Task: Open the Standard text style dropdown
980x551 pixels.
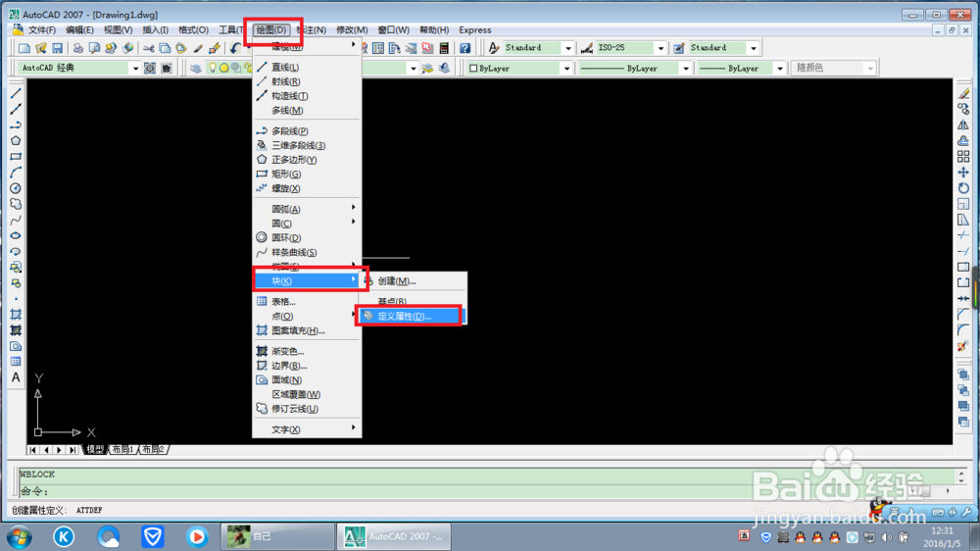Action: tap(567, 48)
